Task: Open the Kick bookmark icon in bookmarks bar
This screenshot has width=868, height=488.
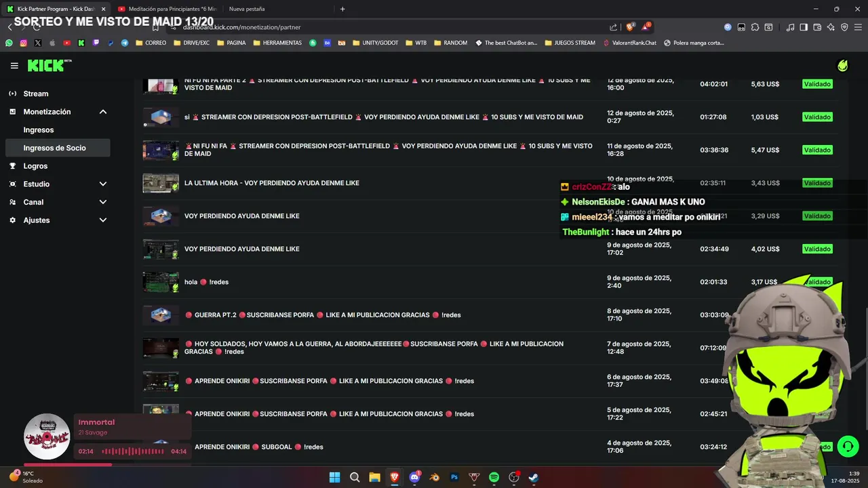Action: click(x=81, y=43)
